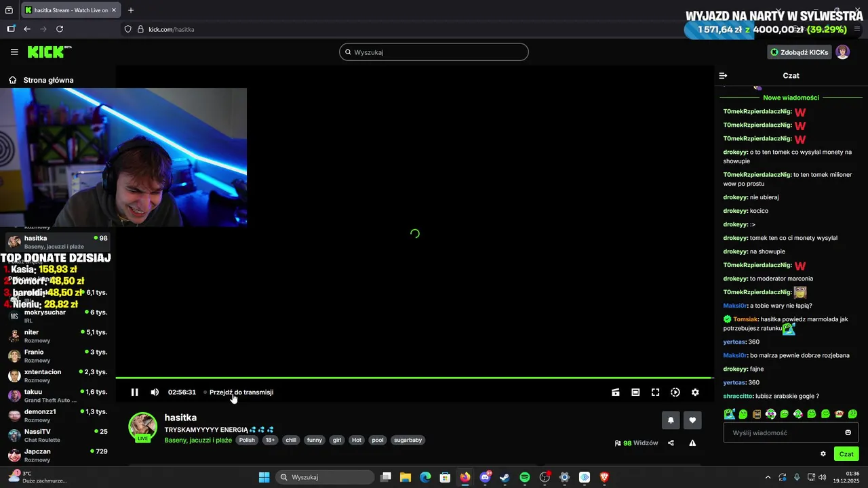Image resolution: width=868 pixels, height=488 pixels.
Task: Open the Baseny, jacuzzi i plaże category link
Action: (198, 440)
